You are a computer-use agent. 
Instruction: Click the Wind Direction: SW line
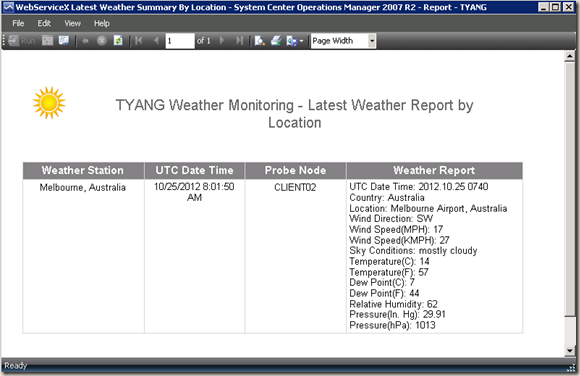point(391,219)
